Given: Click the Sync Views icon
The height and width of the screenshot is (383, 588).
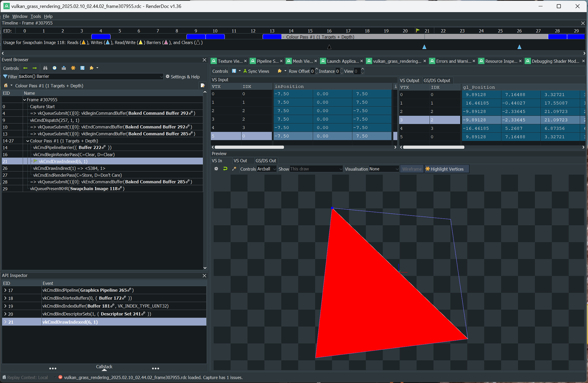Looking at the screenshot, I should click(245, 71).
